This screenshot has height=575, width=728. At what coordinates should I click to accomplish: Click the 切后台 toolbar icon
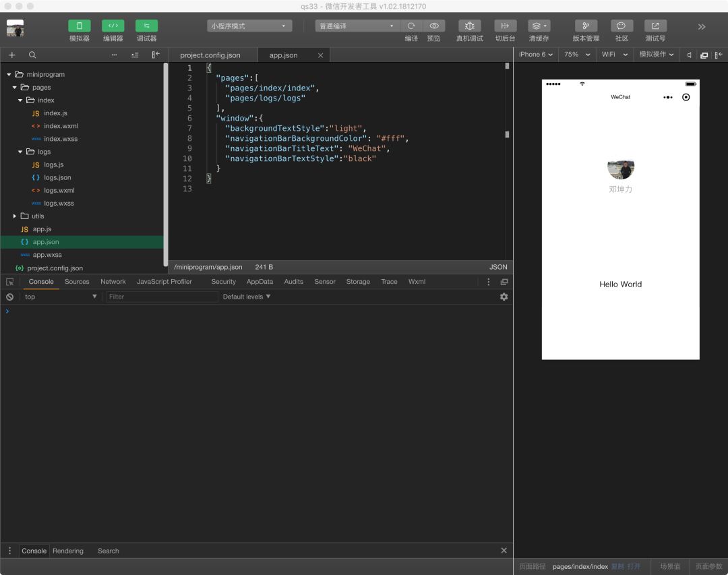(x=505, y=26)
